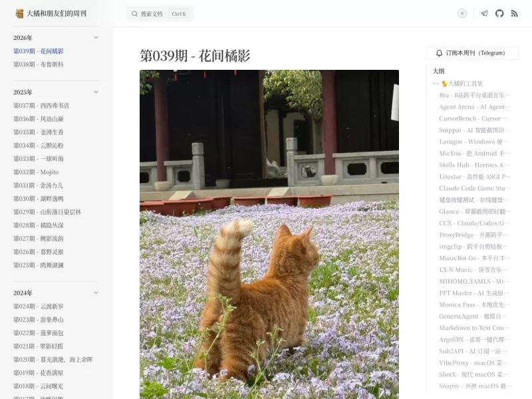The image size is (532, 399).
Task: Jump to PPT Master outline entry
Action: [474, 293]
